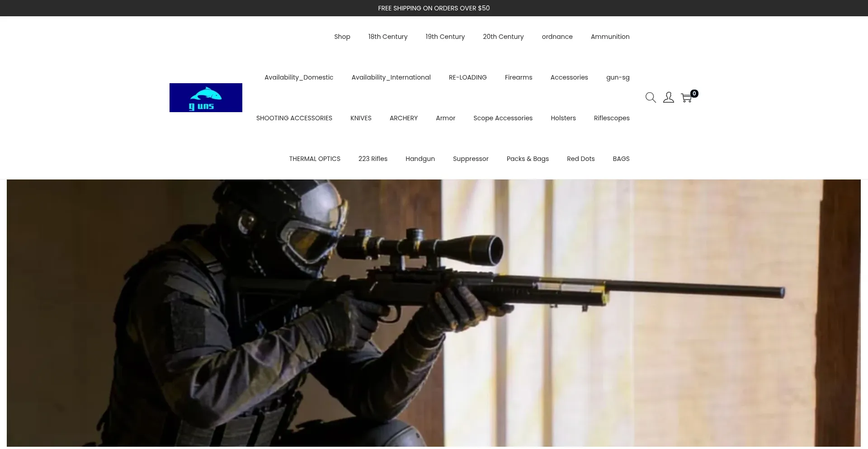Viewport: 868px width, 449px height.
Task: Click the user account icon
Action: coord(669,97)
